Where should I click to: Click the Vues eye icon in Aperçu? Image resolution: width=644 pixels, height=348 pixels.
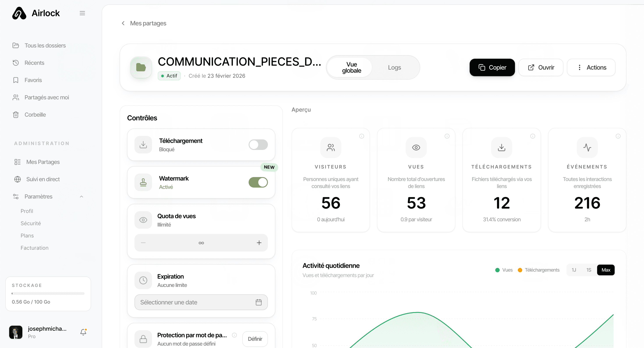[x=416, y=147]
